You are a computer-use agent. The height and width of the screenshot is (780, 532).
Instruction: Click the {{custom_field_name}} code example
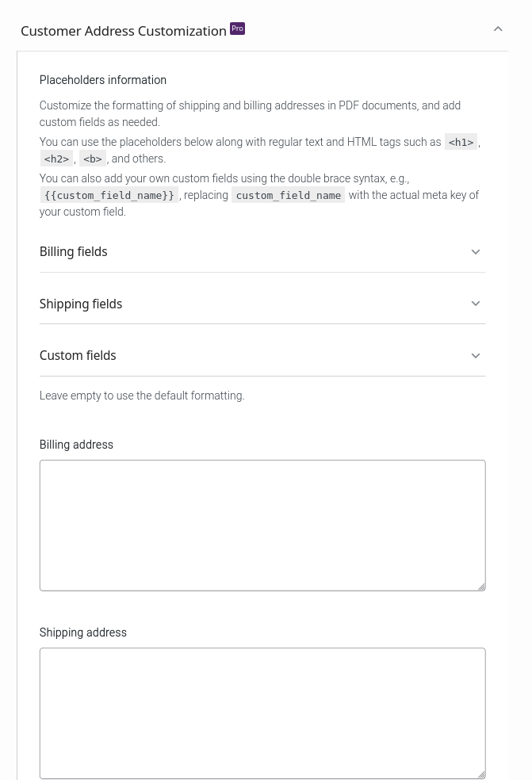(x=109, y=196)
